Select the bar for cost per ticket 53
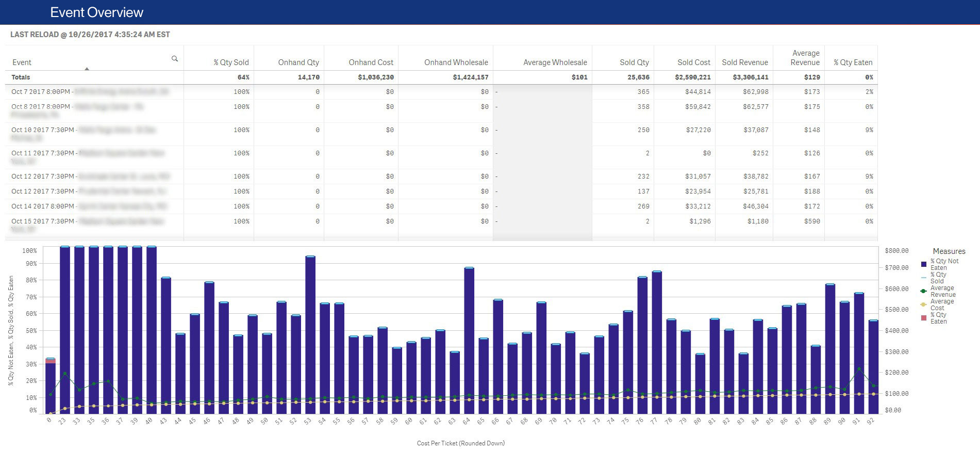The height and width of the screenshot is (449, 980). coord(310,335)
